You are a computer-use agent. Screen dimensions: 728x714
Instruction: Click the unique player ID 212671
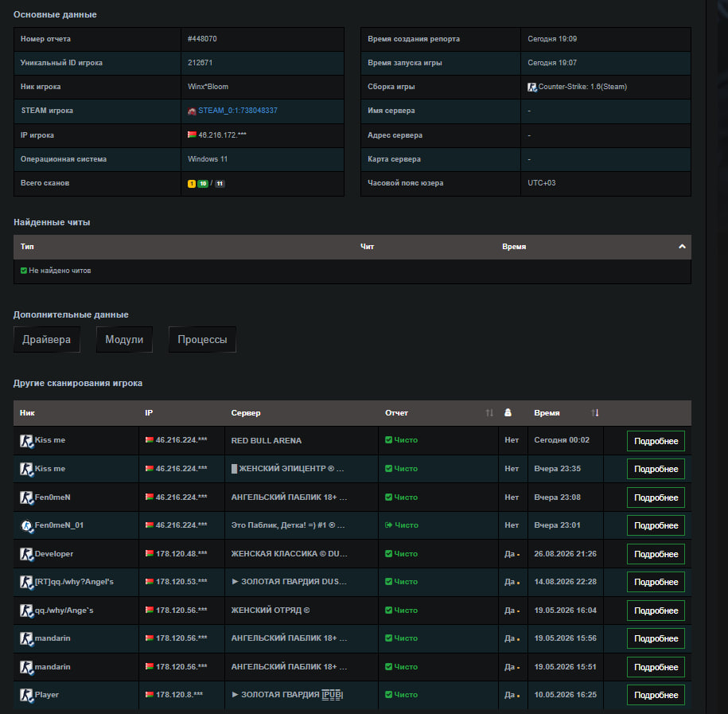(200, 63)
